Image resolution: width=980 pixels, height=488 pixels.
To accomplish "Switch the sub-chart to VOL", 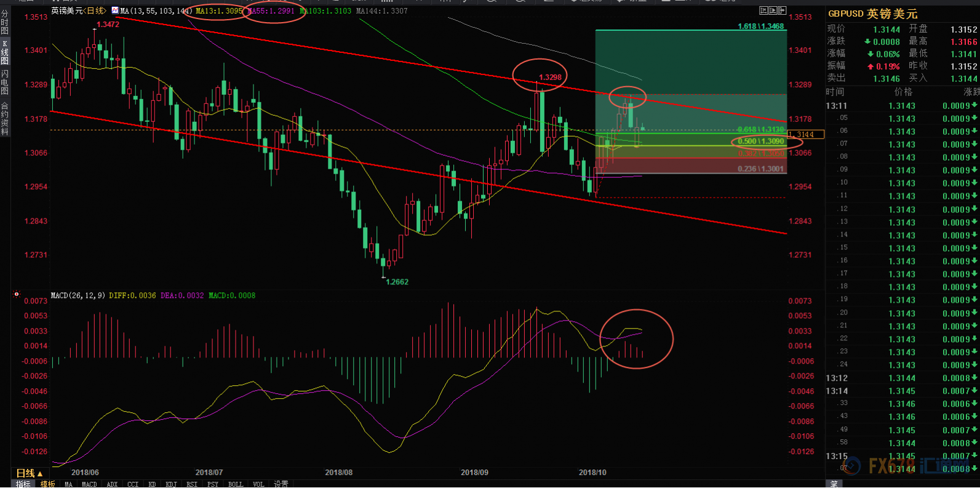I will tap(258, 484).
